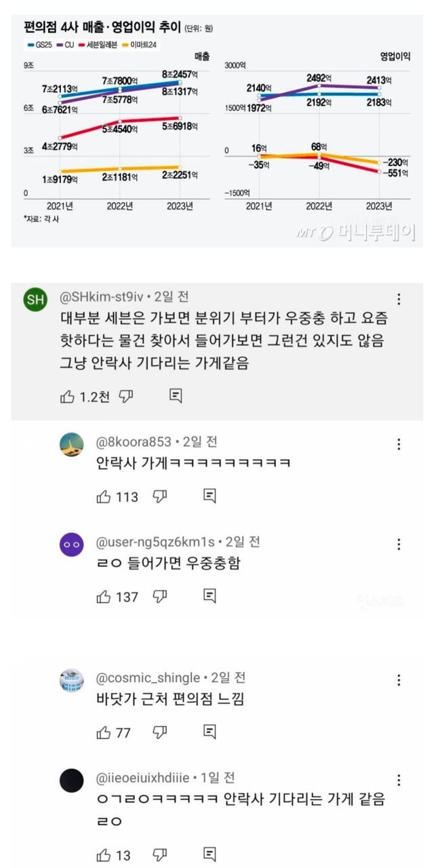This screenshot has height=868, width=434.
Task: Toggle like on @user-ng5qz6km1s reply
Action: pyautogui.click(x=104, y=597)
